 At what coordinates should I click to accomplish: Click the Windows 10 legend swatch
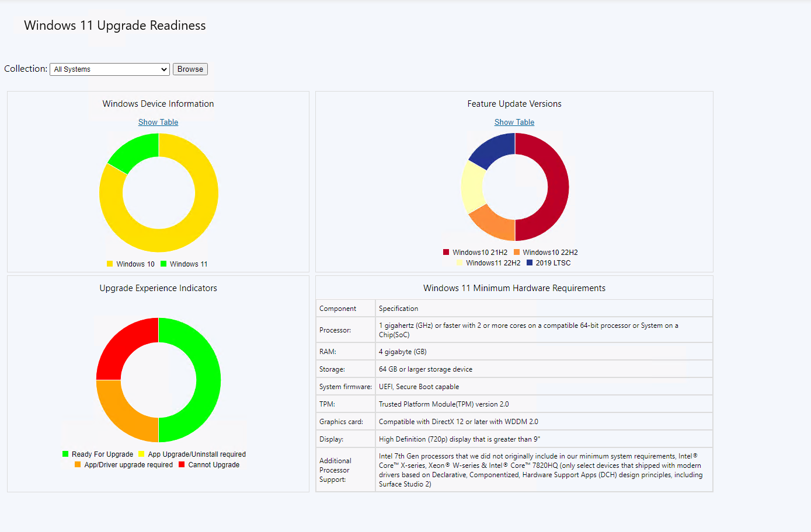click(x=110, y=264)
